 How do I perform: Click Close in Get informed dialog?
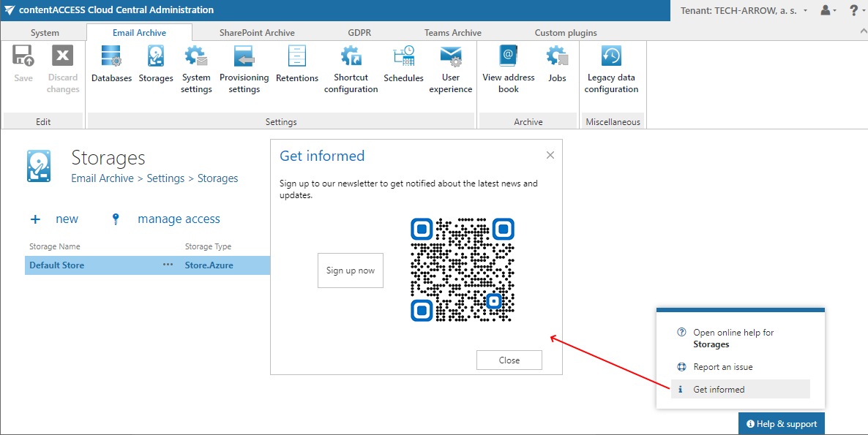(x=509, y=360)
